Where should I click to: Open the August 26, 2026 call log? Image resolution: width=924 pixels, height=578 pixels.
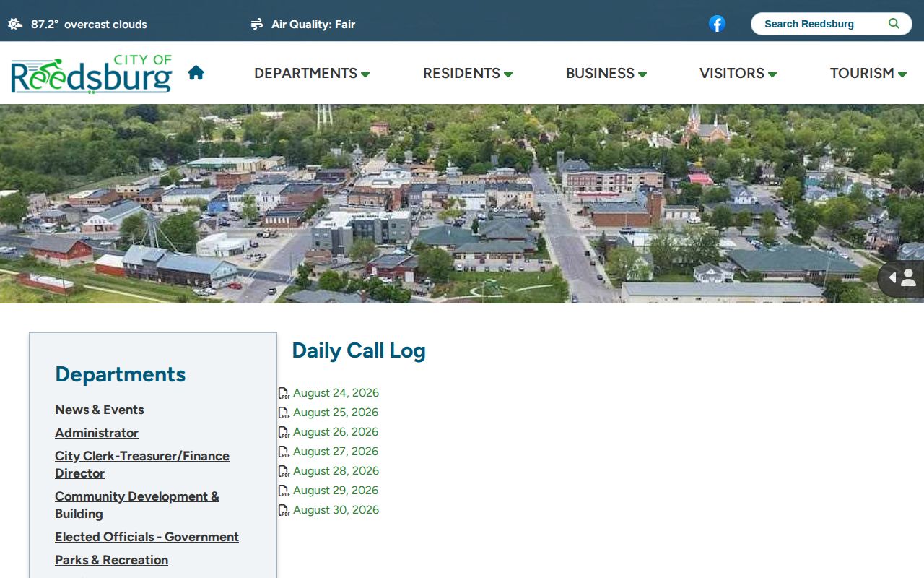(x=336, y=432)
